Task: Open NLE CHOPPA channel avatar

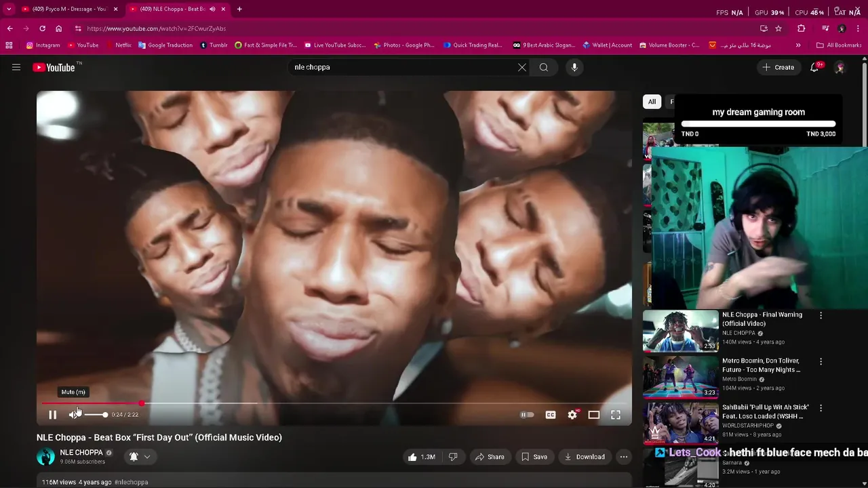Action: (x=45, y=457)
